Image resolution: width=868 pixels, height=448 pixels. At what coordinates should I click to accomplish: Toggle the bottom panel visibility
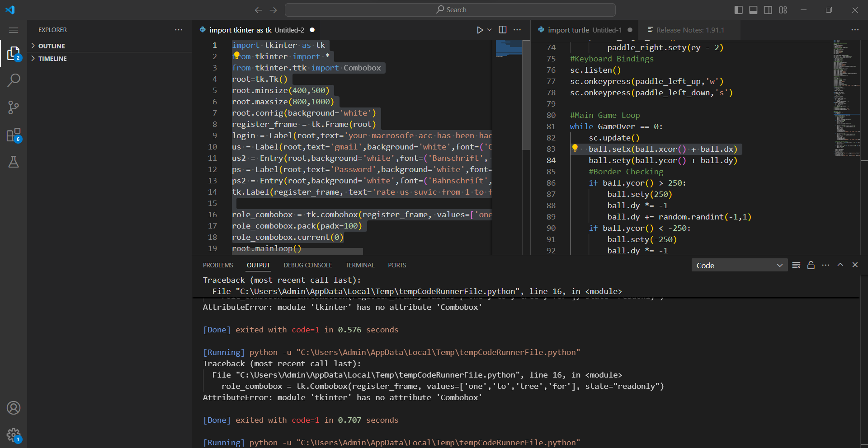point(753,10)
